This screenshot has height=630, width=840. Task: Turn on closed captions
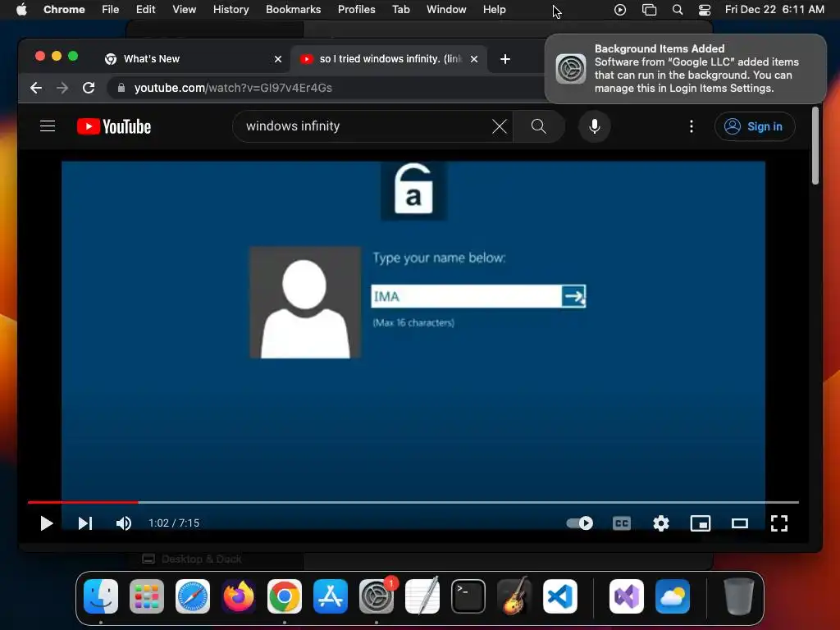622,523
